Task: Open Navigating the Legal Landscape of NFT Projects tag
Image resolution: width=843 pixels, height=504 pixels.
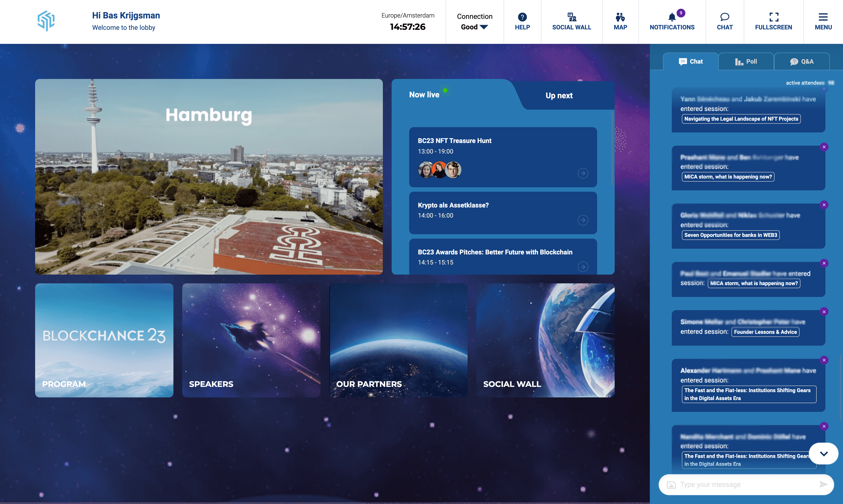Action: 741,119
